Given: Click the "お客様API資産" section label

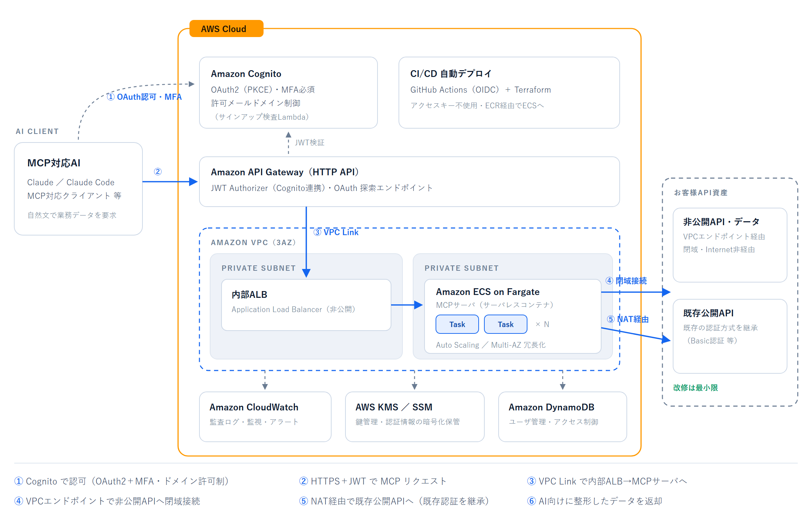Looking at the screenshot, I should click(x=701, y=193).
